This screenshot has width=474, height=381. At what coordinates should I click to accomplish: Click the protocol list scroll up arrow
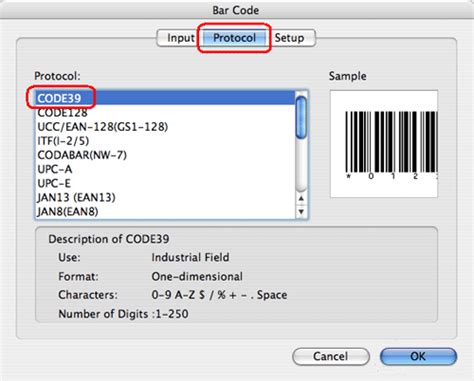tap(301, 199)
